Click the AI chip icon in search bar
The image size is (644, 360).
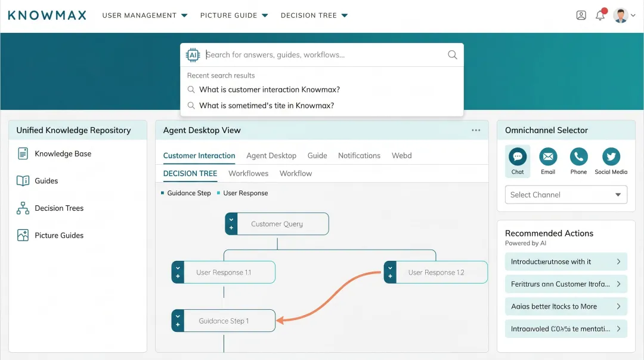(x=193, y=55)
